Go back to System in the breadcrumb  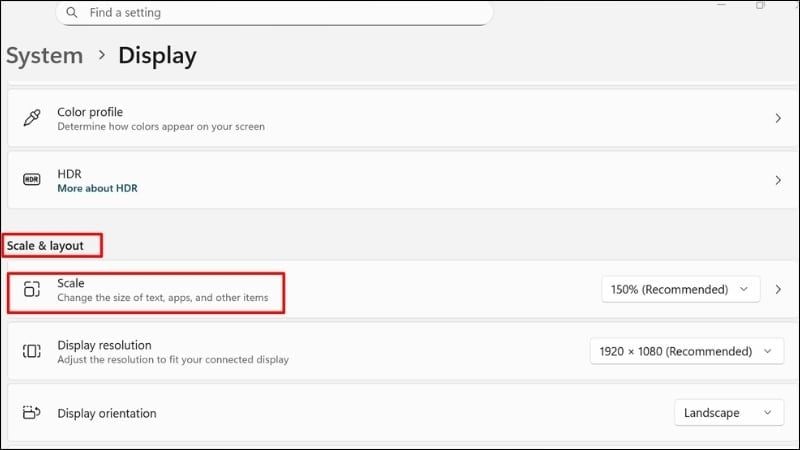pyautogui.click(x=43, y=56)
